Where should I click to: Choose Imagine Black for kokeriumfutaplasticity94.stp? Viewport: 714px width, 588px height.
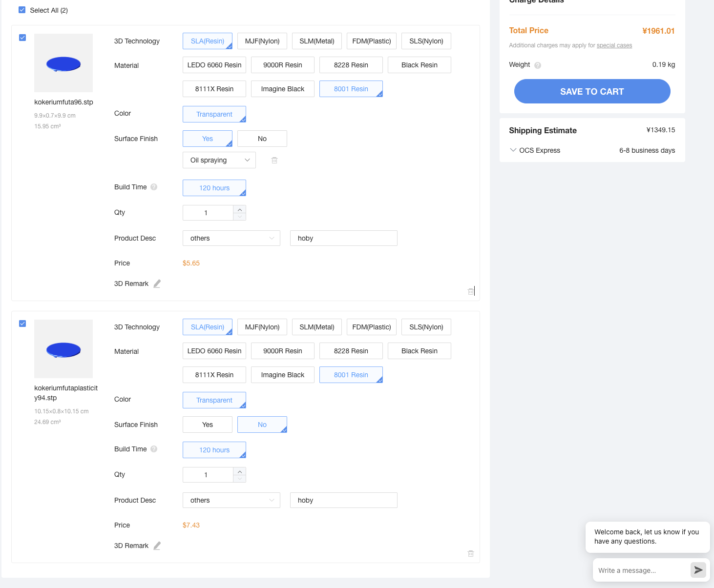(x=283, y=375)
